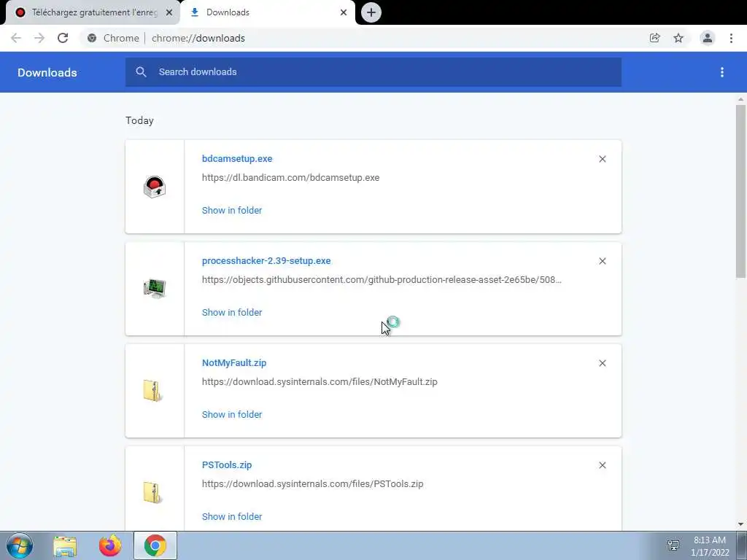
Task: Open the PSTools.zip file link
Action: (x=227, y=464)
